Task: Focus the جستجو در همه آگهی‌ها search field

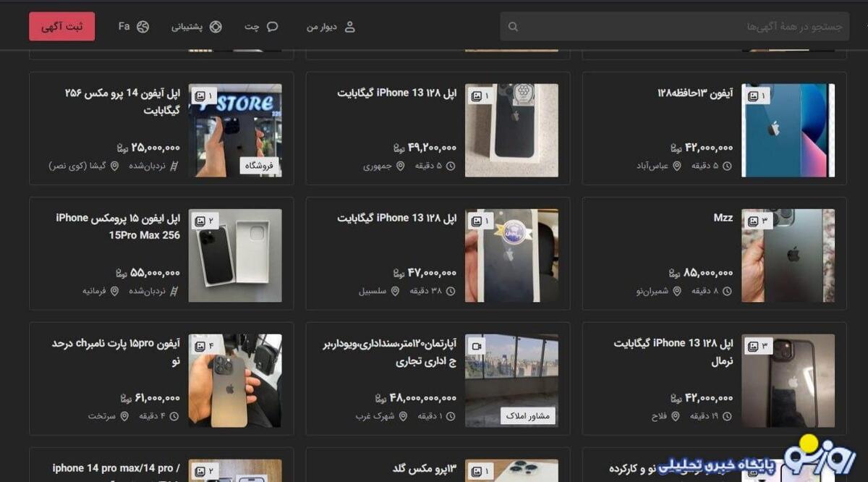Action: click(674, 27)
